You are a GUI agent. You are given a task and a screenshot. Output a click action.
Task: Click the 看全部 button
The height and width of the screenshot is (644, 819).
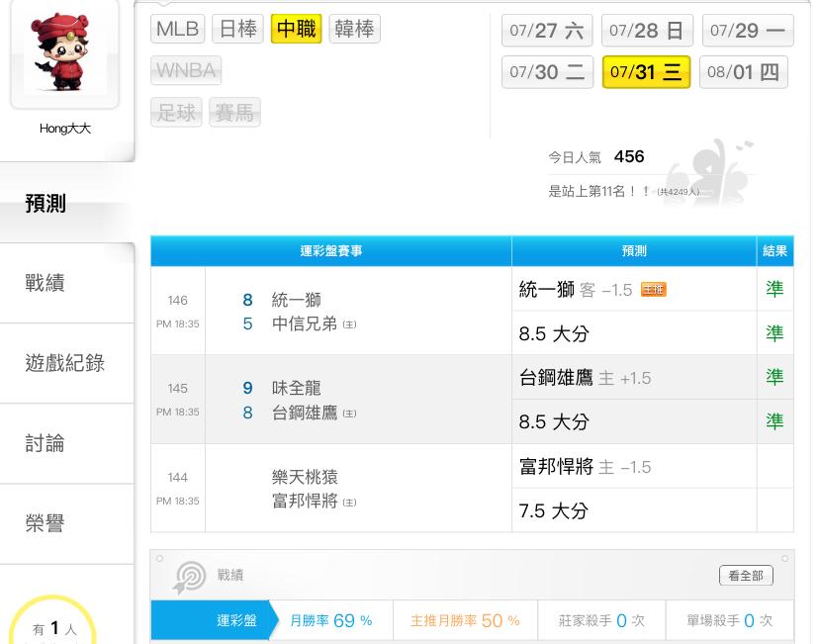point(746,576)
